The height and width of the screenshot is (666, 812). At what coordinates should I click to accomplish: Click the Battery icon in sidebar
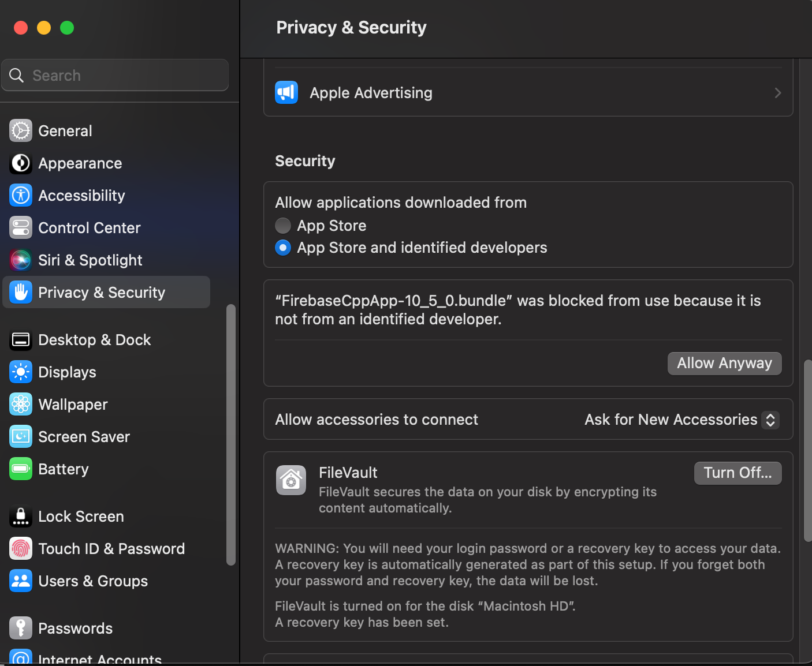[x=21, y=469]
